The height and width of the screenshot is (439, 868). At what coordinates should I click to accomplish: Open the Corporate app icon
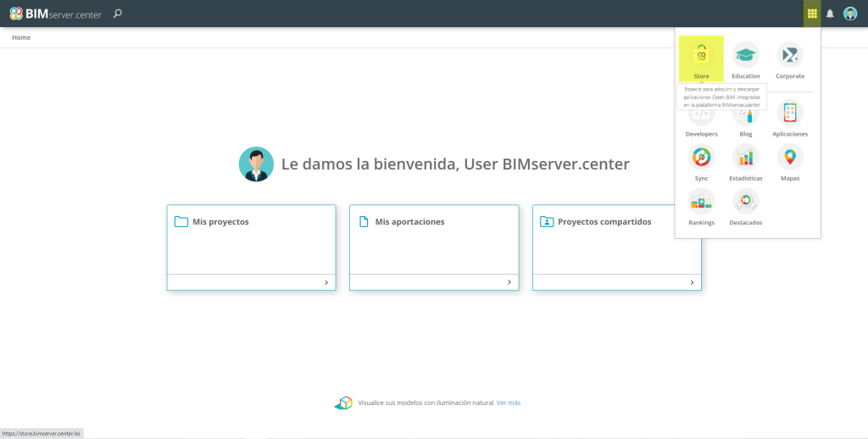tap(789, 56)
